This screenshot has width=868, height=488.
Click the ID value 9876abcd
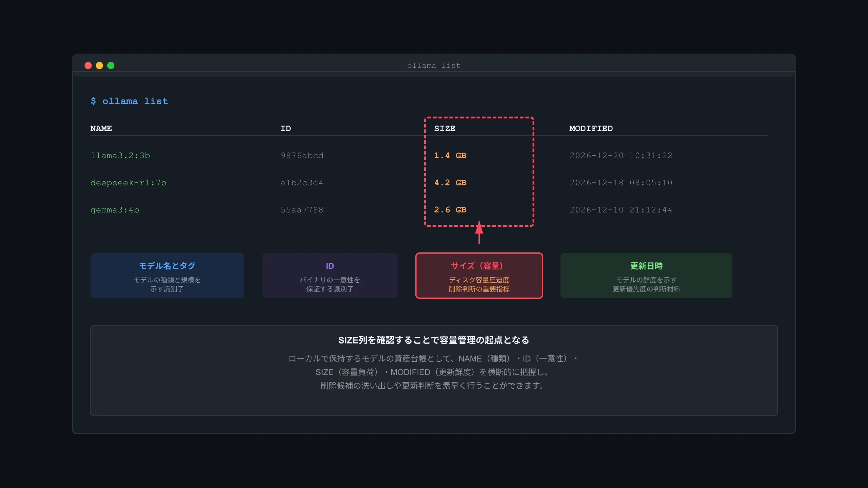coord(302,156)
